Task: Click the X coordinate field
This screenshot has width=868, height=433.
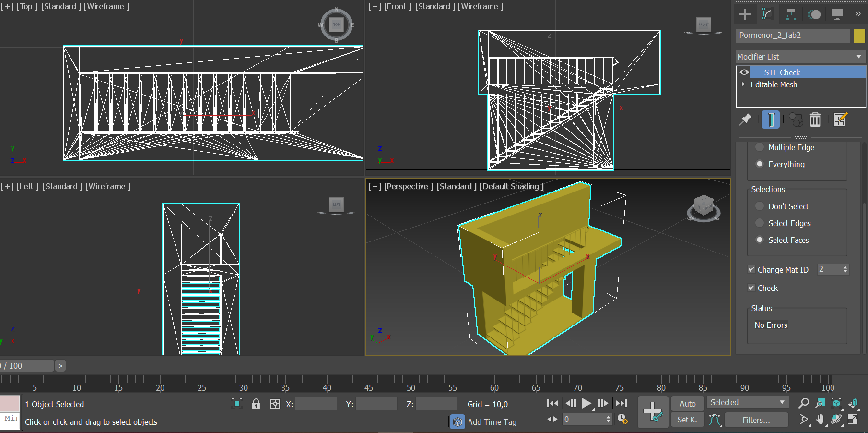Action: coord(316,404)
